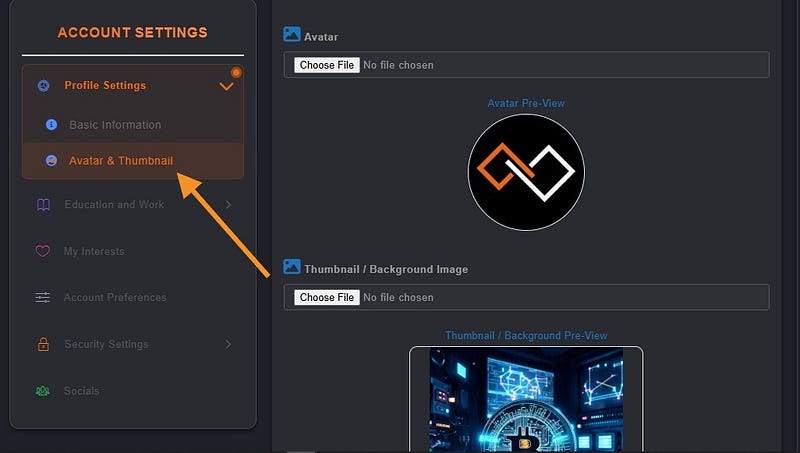Click the Thumbnail / Background Image heading text
The width and height of the screenshot is (800, 453).
(386, 269)
